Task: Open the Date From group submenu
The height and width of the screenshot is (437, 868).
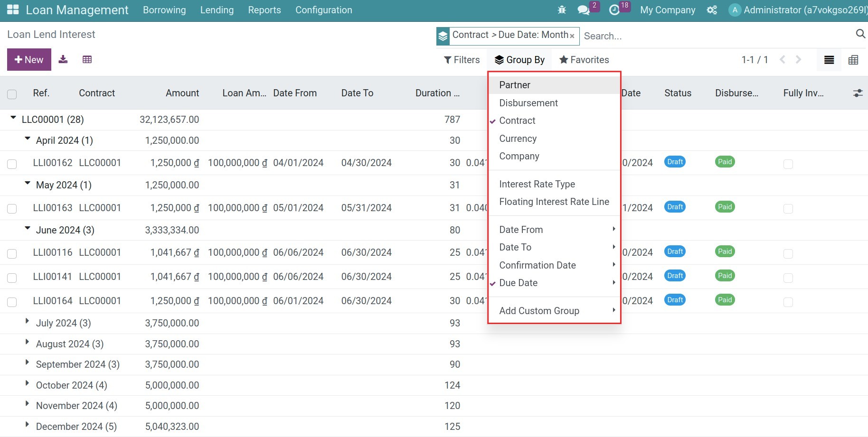Action: point(554,230)
